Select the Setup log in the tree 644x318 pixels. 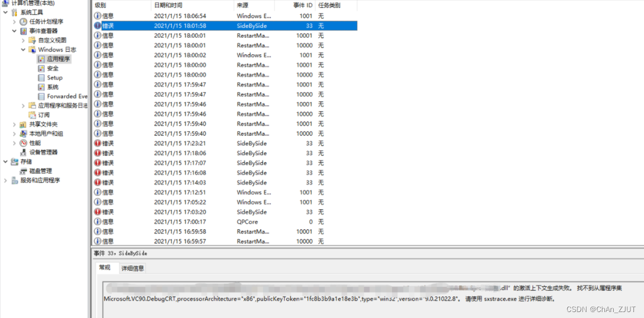point(55,77)
